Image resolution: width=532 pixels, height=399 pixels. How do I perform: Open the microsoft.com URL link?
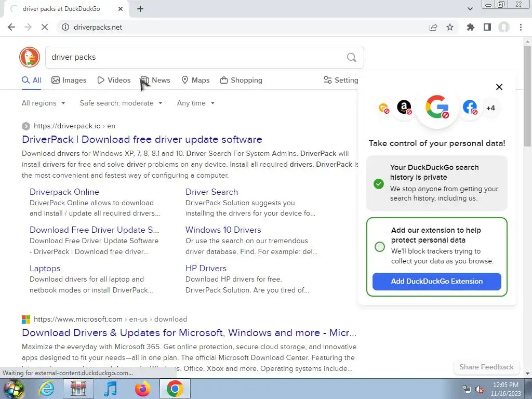(x=110, y=320)
